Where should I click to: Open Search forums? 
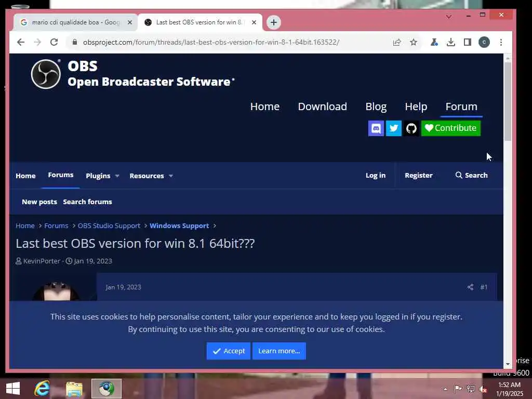[87, 202]
